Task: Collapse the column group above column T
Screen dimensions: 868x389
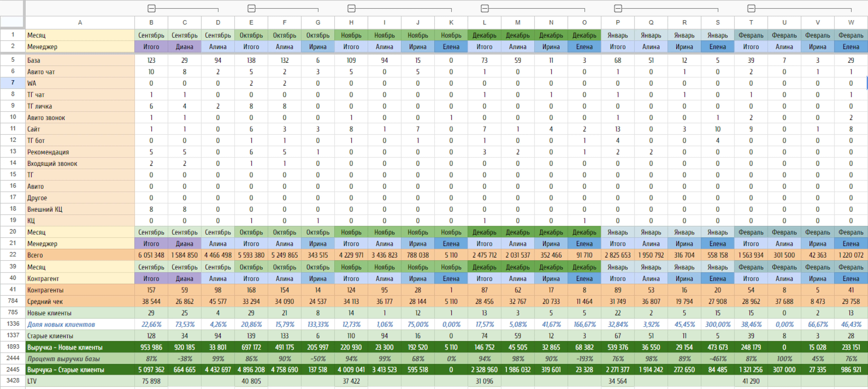Action: pos(751,8)
